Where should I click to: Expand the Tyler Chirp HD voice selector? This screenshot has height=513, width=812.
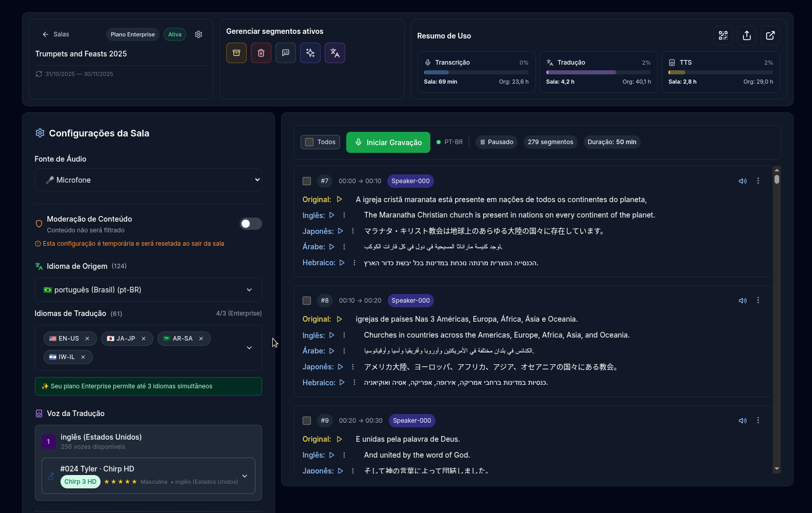point(245,476)
